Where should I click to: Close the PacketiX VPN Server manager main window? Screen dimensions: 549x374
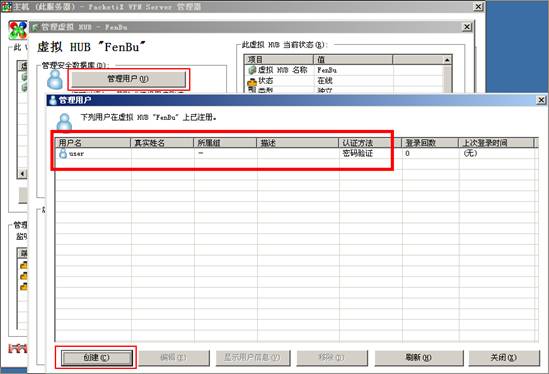coord(479,7)
